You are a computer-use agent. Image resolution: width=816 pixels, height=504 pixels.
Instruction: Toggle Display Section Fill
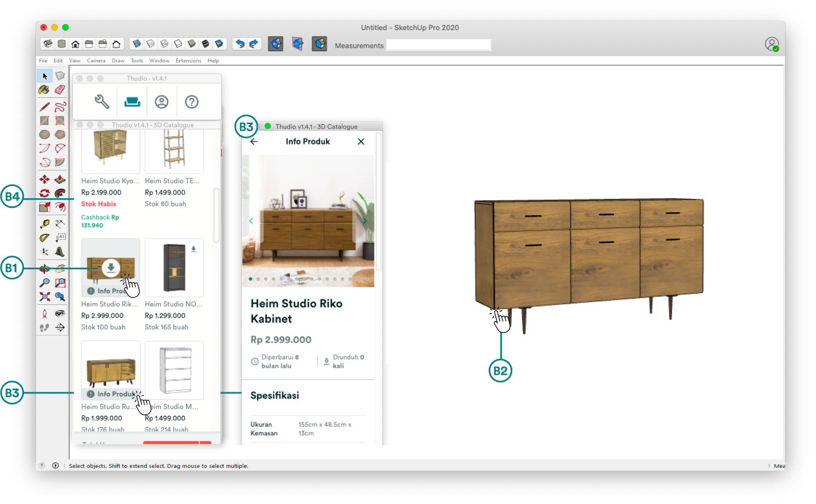[x=320, y=44]
